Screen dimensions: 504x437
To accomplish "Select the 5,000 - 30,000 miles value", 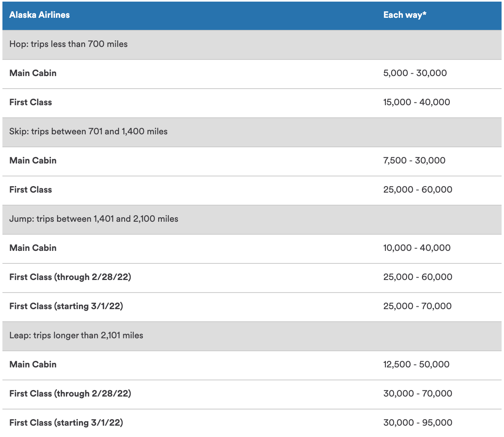I will click(x=415, y=73).
